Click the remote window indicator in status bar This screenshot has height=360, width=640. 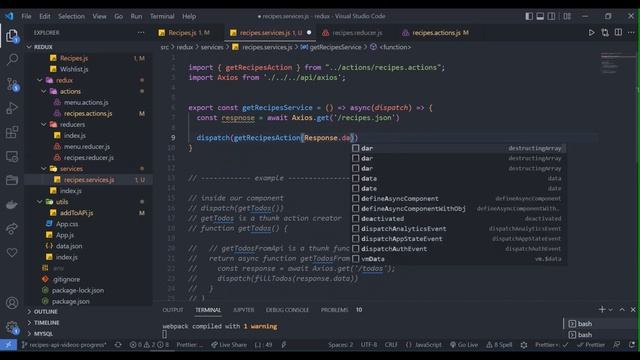[8, 345]
